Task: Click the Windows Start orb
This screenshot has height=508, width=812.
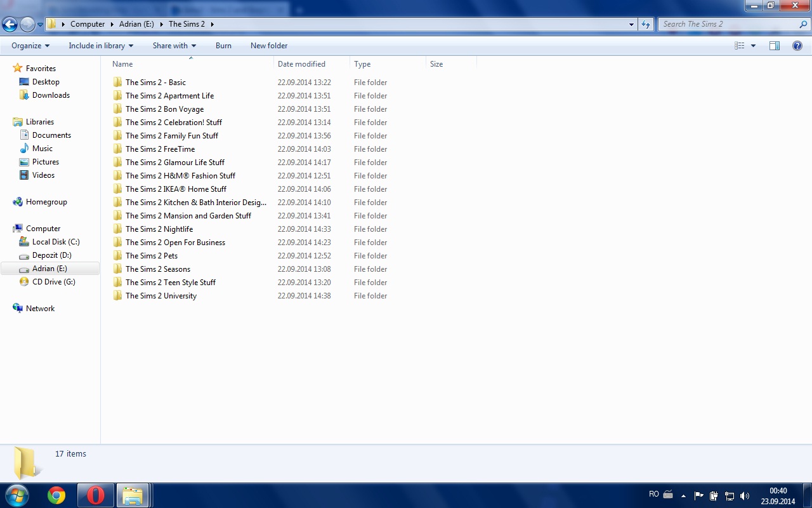Action: click(x=17, y=495)
